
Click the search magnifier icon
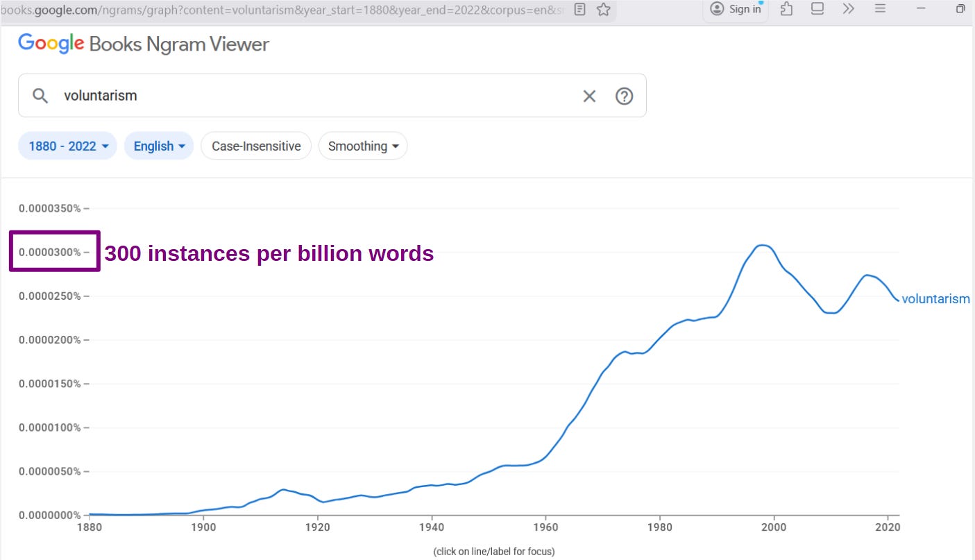tap(41, 96)
